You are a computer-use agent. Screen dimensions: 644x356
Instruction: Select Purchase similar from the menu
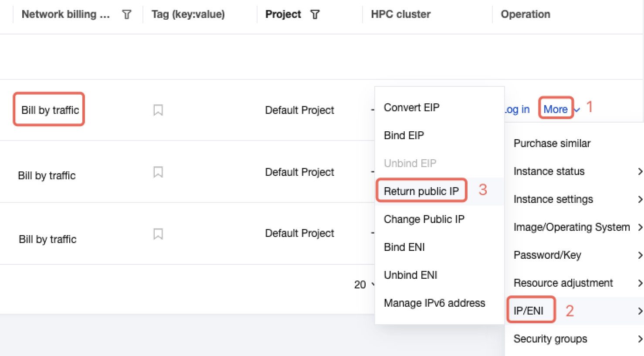[552, 144]
